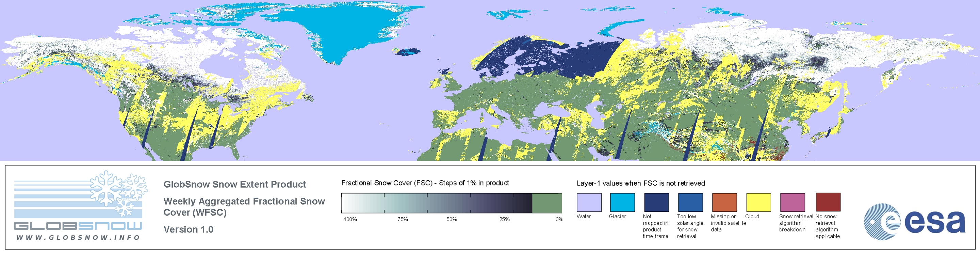Click 'No snow retrieval algorithm applicable' label
This screenshot has width=980, height=254.
(828, 226)
